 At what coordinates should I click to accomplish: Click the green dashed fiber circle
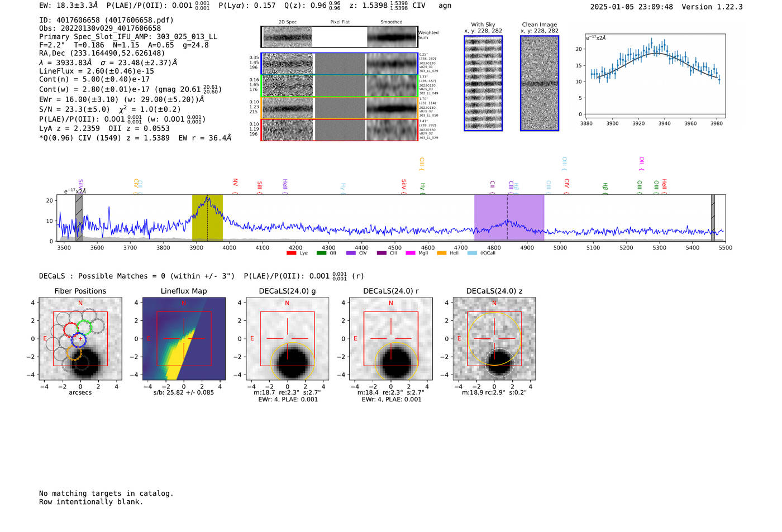85,328
